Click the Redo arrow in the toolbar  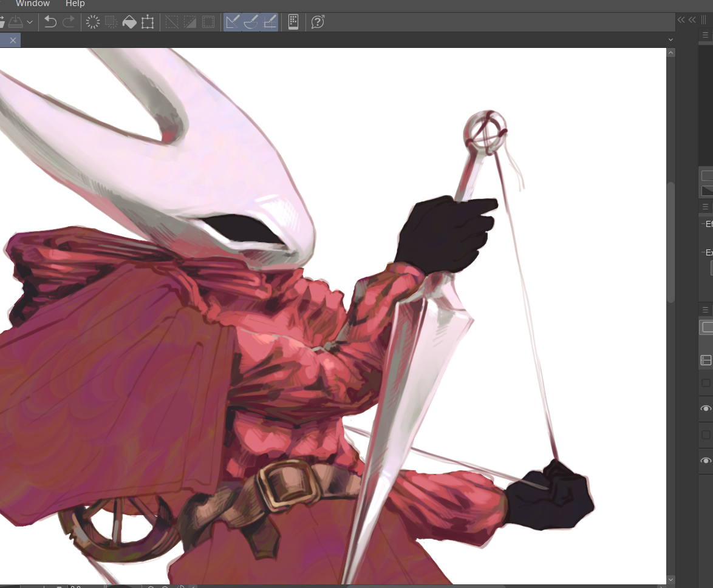69,22
